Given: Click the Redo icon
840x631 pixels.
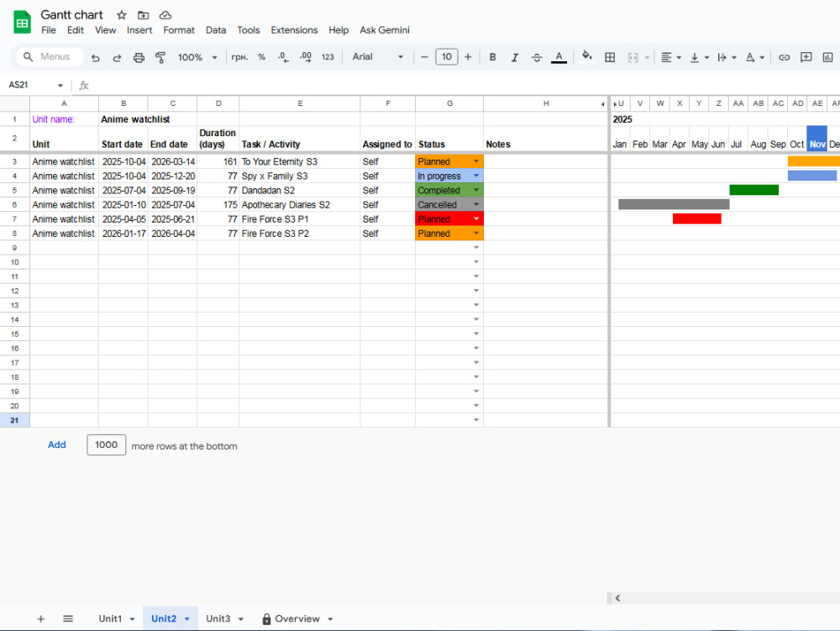Looking at the screenshot, I should pyautogui.click(x=117, y=57).
